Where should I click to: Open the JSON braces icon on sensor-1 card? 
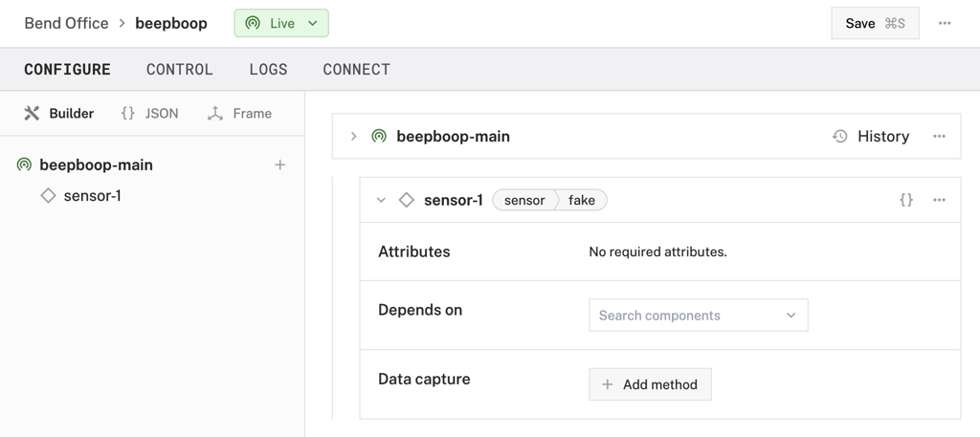tap(905, 200)
